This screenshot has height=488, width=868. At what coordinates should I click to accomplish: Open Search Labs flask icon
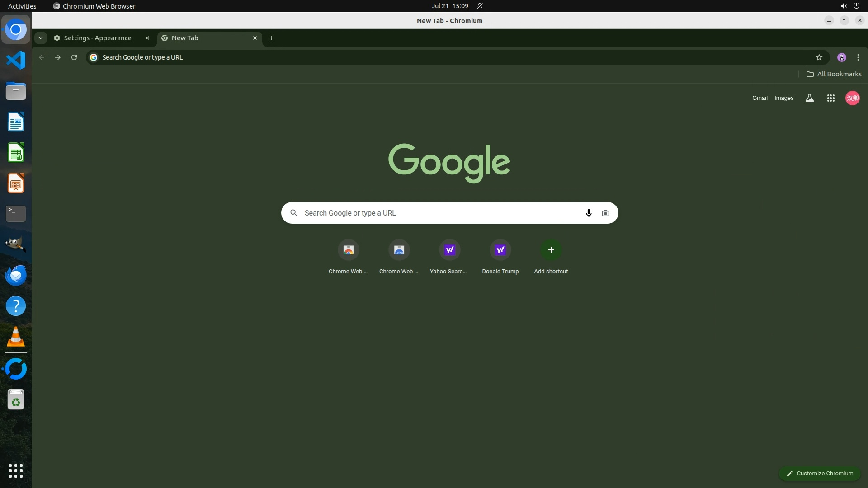point(809,98)
